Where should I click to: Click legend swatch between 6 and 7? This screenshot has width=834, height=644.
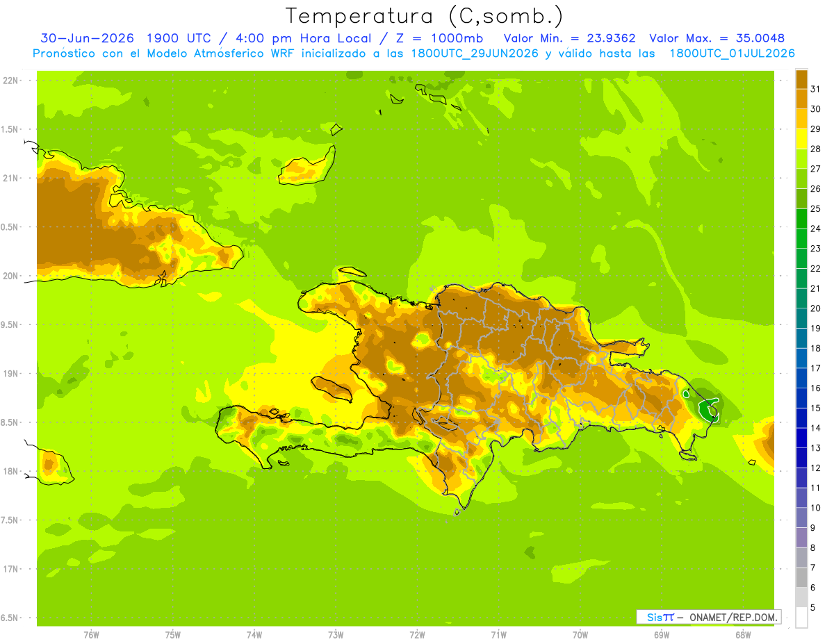(x=801, y=577)
